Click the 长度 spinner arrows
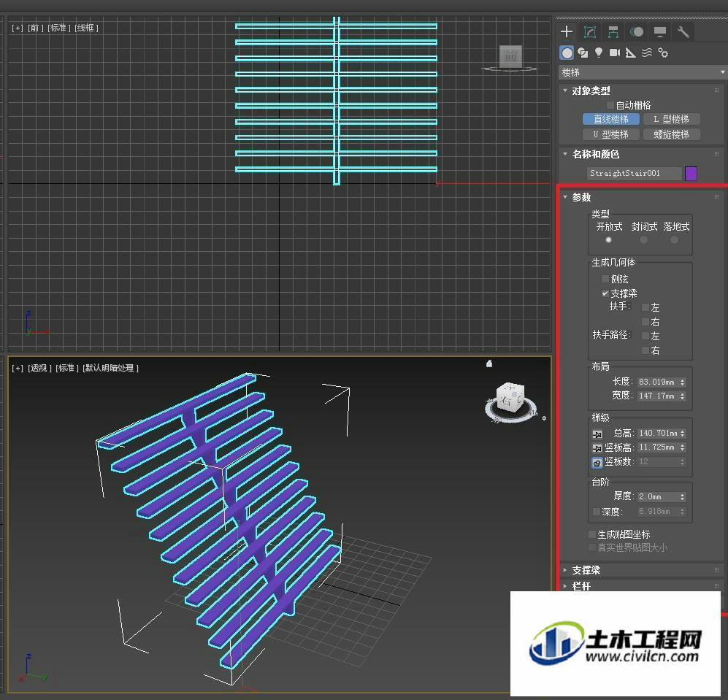Screen dimensions: 728x700 pos(683,382)
